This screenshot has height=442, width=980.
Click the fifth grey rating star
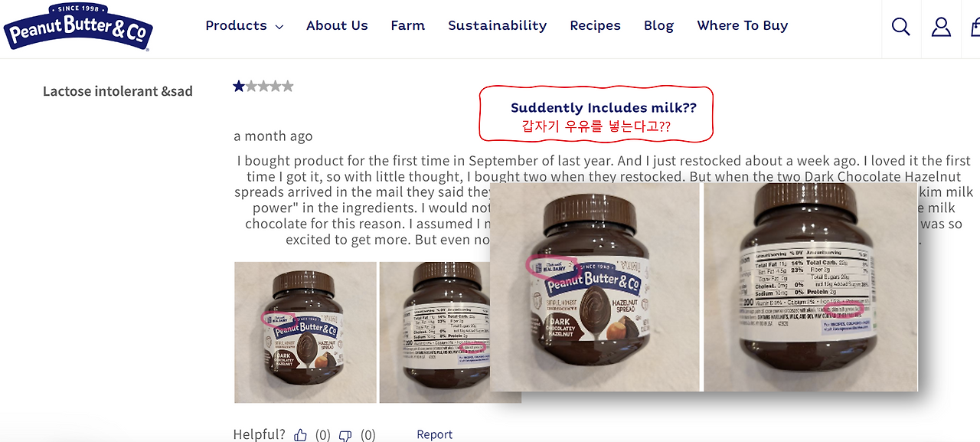pos(288,87)
